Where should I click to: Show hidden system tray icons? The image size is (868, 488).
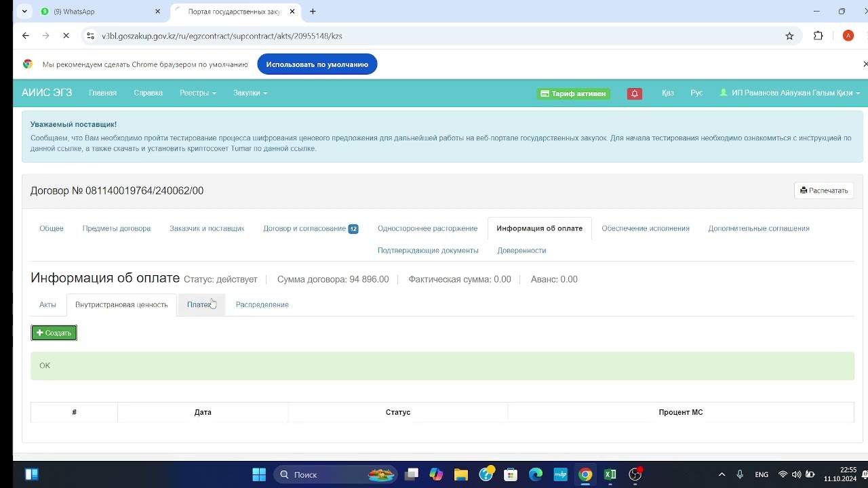coord(722,474)
